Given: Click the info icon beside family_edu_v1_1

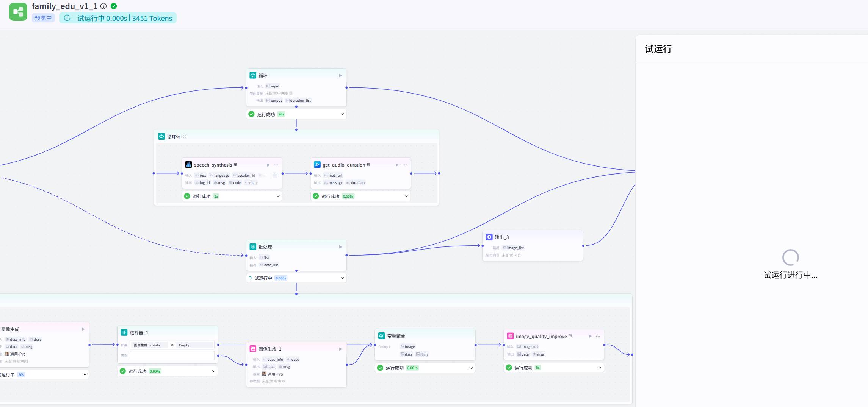Looking at the screenshot, I should pyautogui.click(x=103, y=6).
